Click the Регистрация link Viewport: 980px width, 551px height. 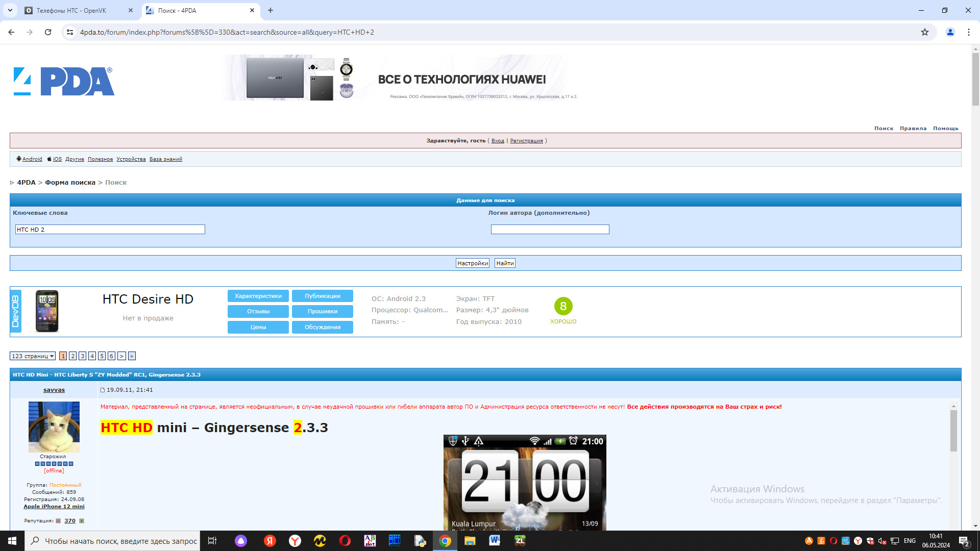click(x=526, y=141)
